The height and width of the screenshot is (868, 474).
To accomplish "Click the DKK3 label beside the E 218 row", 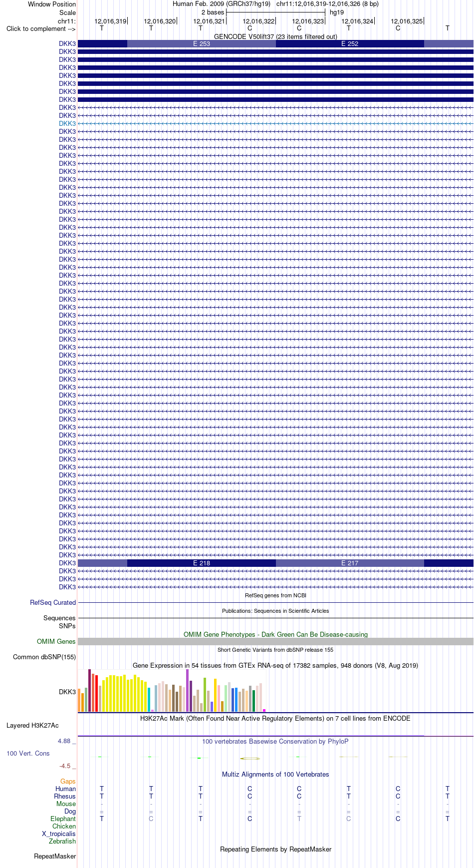I will point(67,563).
